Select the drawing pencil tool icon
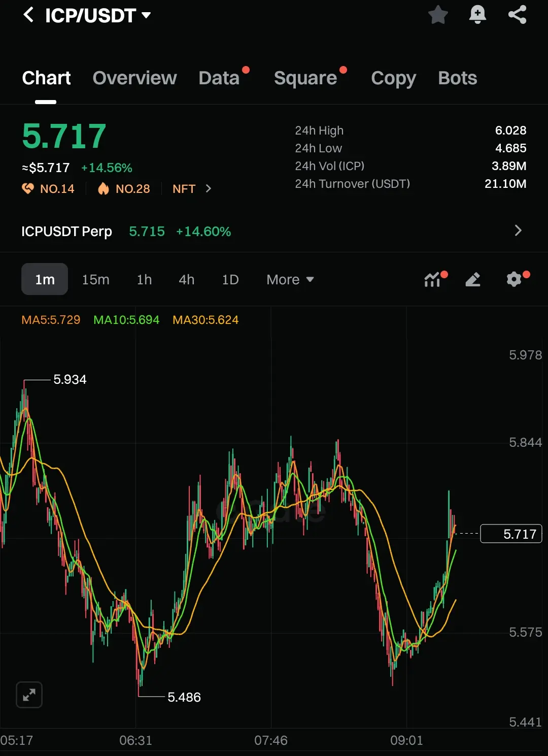The width and height of the screenshot is (548, 756). [473, 279]
